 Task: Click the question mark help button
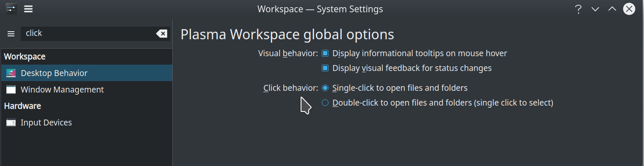(x=578, y=9)
